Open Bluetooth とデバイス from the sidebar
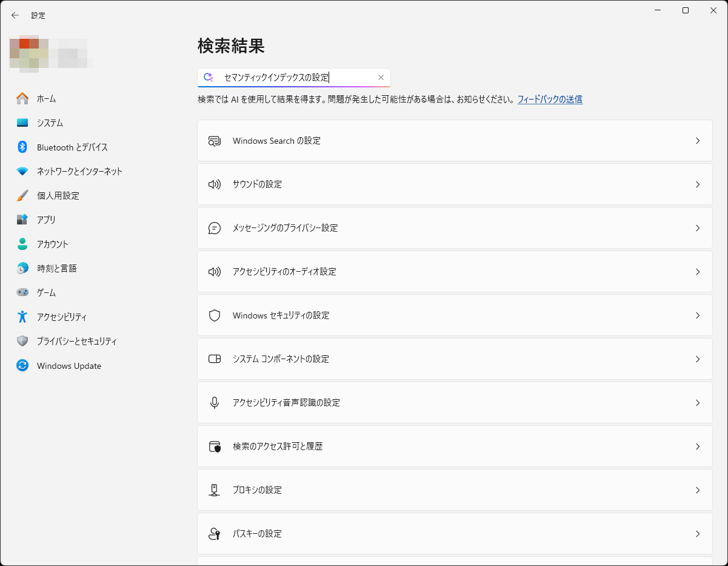 tap(22, 147)
